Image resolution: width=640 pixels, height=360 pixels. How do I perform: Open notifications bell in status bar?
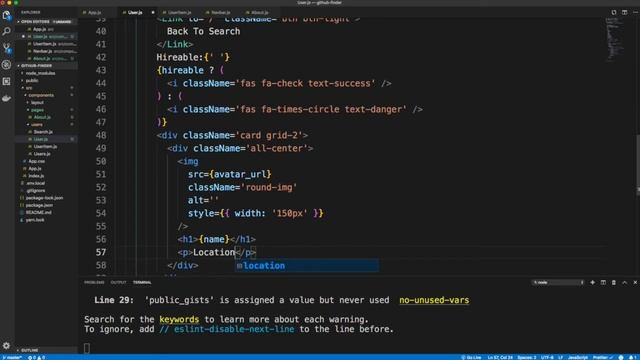[632, 357]
